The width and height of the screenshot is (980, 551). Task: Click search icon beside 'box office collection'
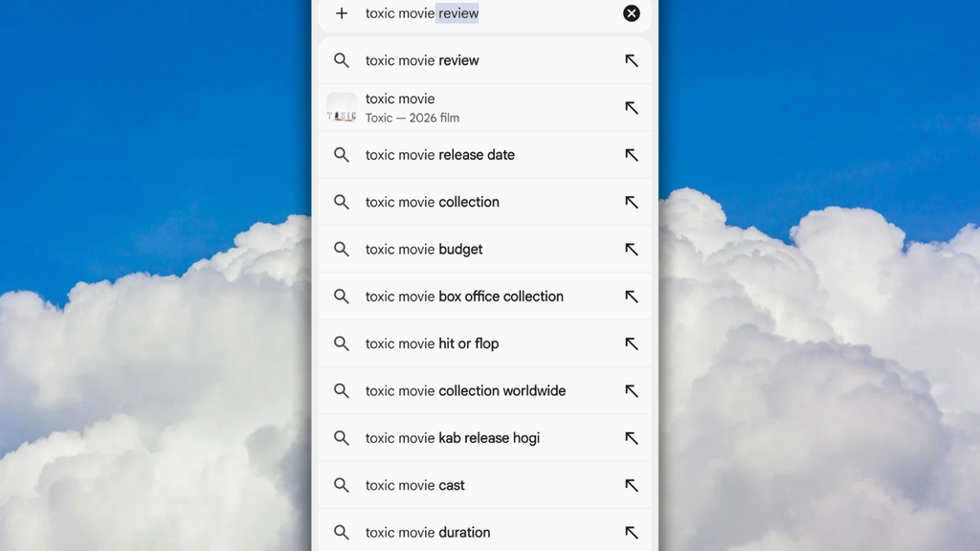pyautogui.click(x=342, y=297)
